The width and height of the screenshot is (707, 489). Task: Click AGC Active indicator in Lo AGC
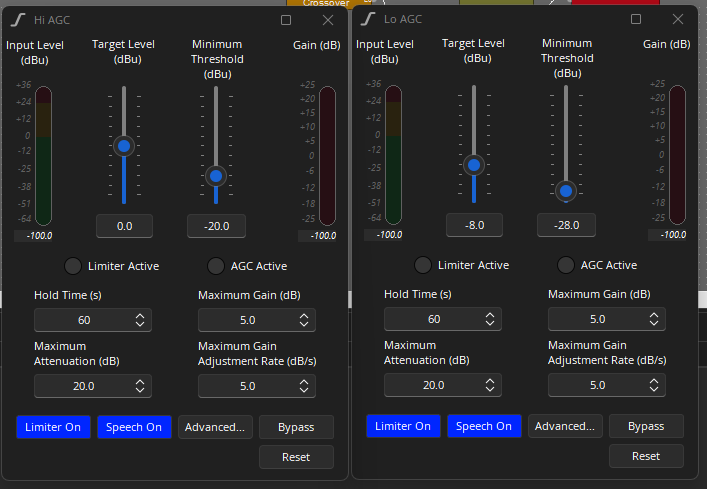pos(566,265)
